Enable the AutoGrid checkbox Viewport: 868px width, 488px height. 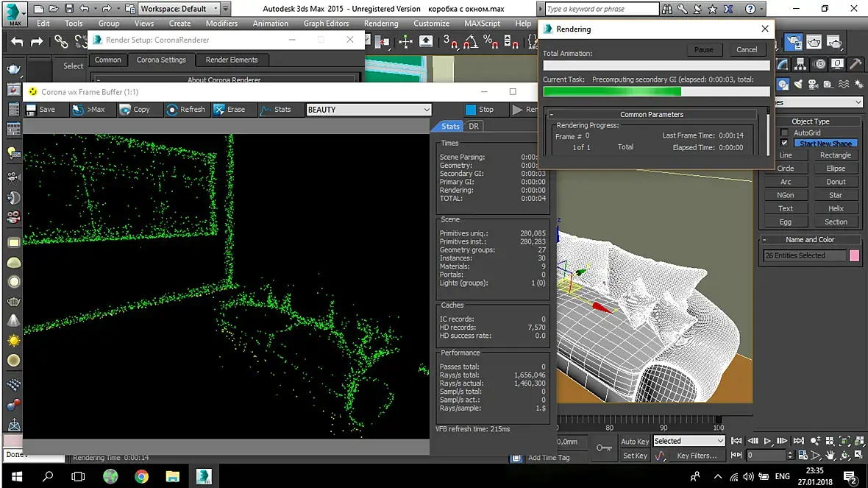(x=784, y=133)
